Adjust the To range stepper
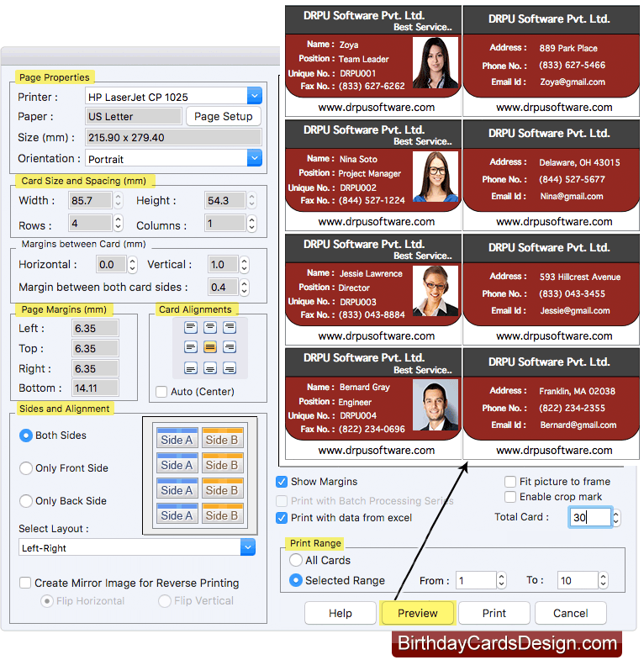The image size is (644, 660). [x=603, y=580]
